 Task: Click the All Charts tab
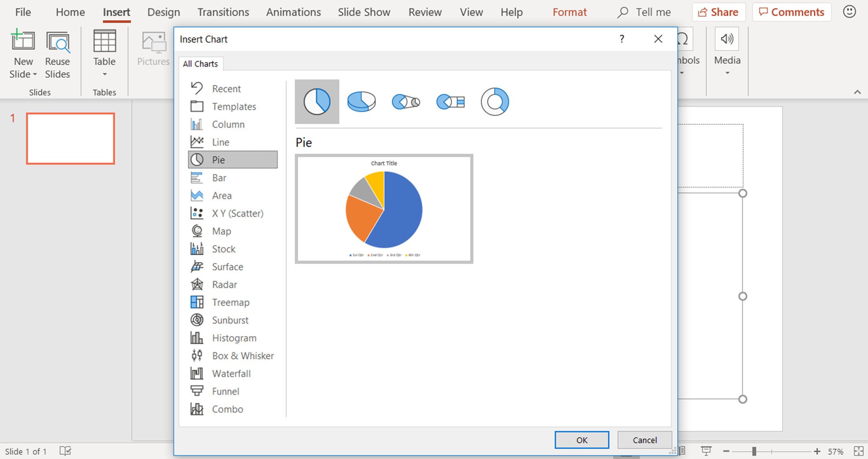click(201, 64)
